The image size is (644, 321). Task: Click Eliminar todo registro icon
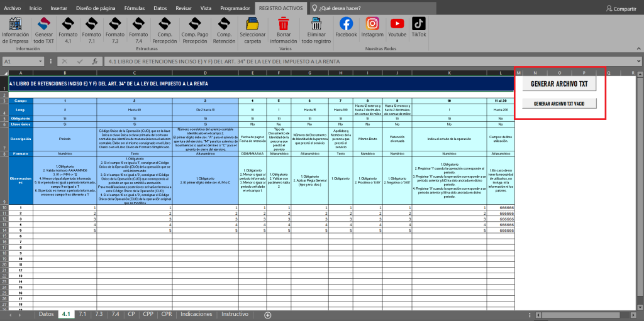[x=316, y=30]
